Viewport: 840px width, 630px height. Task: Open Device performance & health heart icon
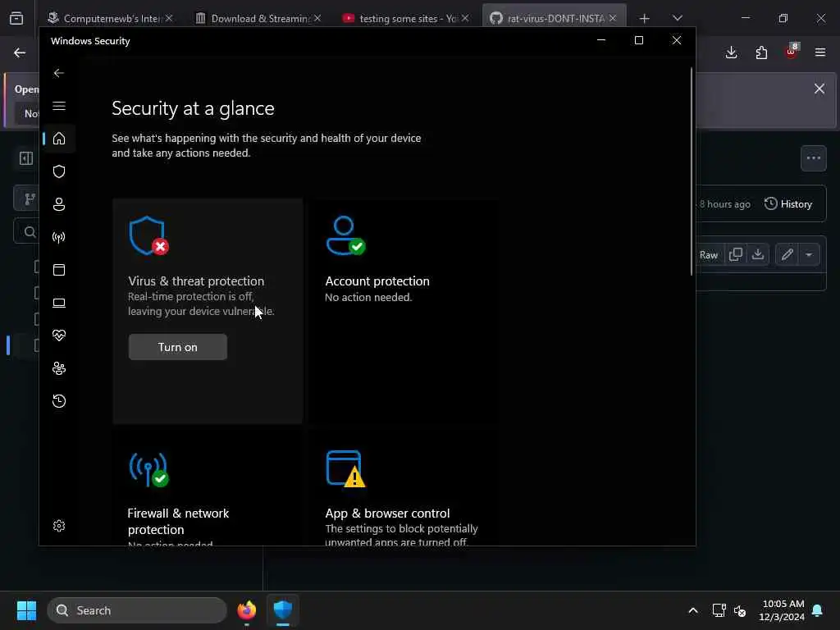(59, 336)
